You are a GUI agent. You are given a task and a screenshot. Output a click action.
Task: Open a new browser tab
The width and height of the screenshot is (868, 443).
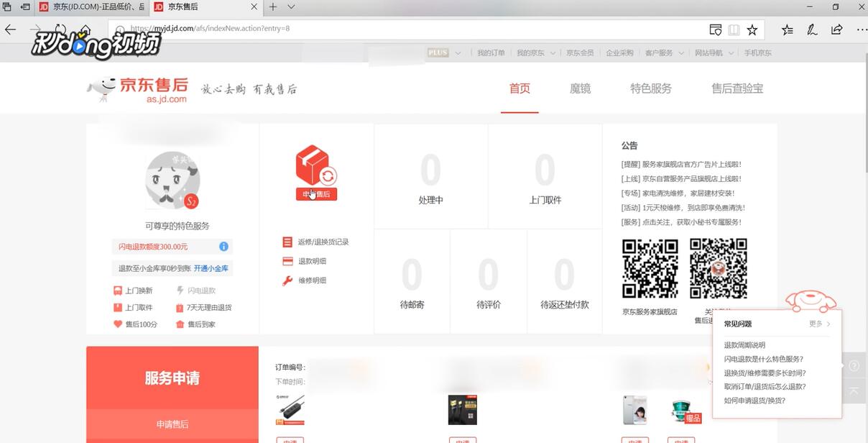(x=273, y=6)
